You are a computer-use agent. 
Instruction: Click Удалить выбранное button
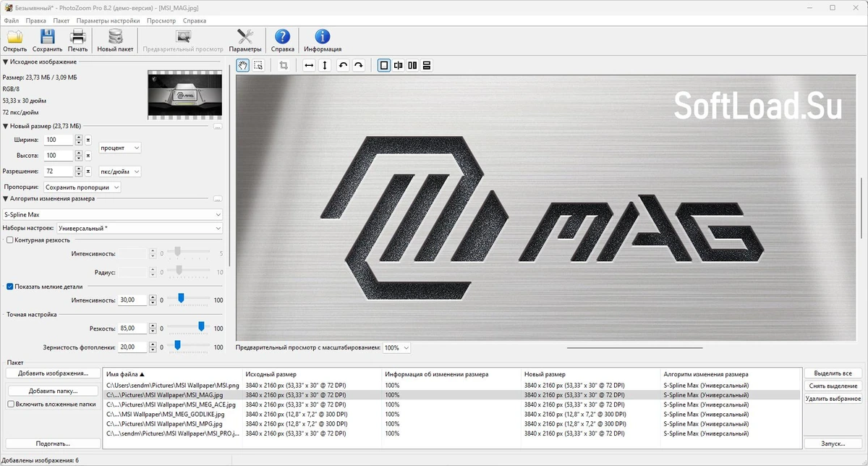833,399
